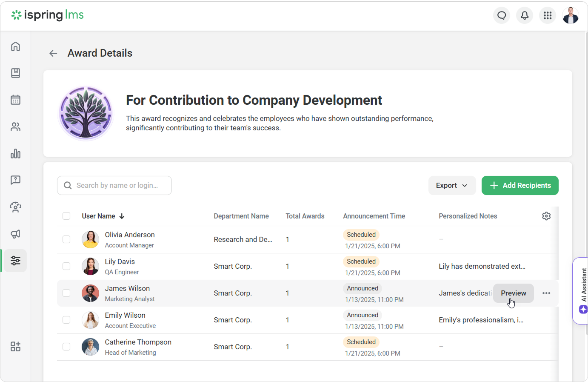Open the table column settings gear
Viewport: 588px width, 382px height.
tap(546, 216)
